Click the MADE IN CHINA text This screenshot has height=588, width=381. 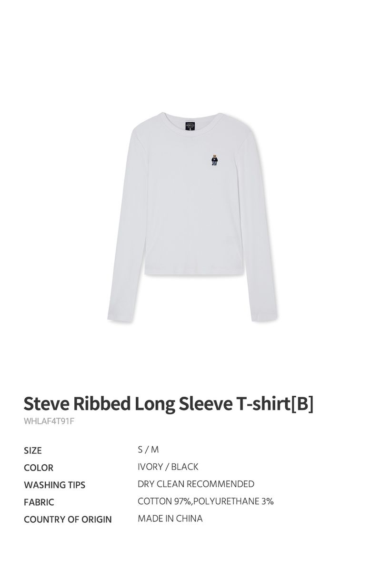170,518
